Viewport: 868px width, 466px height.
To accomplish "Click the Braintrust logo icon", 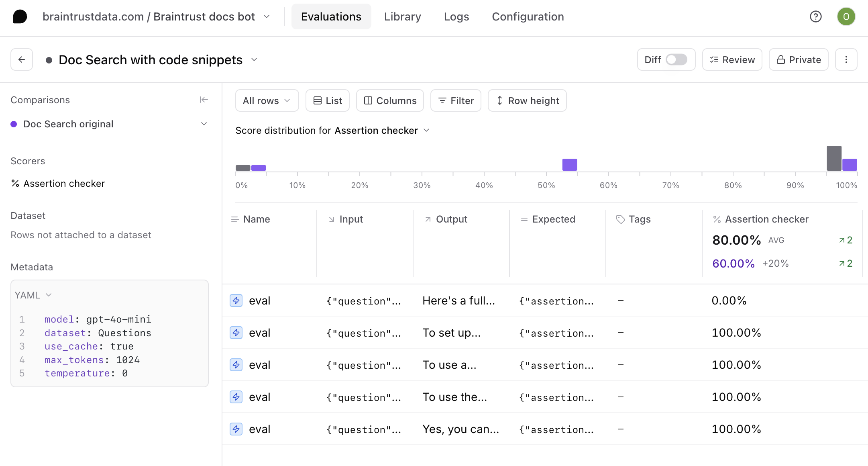I will pyautogui.click(x=20, y=16).
